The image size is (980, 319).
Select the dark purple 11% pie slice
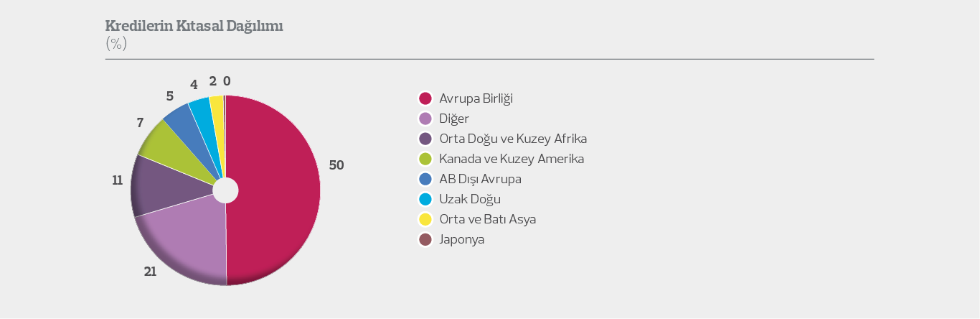click(161, 185)
